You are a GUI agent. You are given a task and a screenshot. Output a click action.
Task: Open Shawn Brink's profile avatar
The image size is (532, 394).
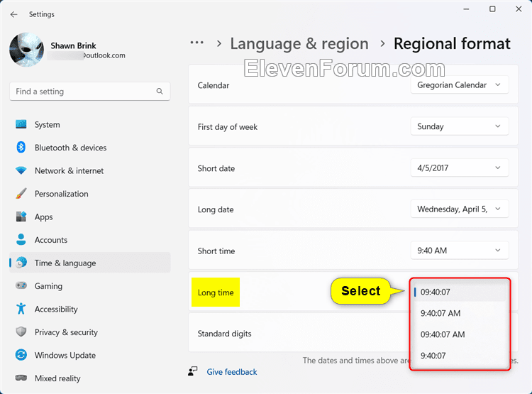26,50
